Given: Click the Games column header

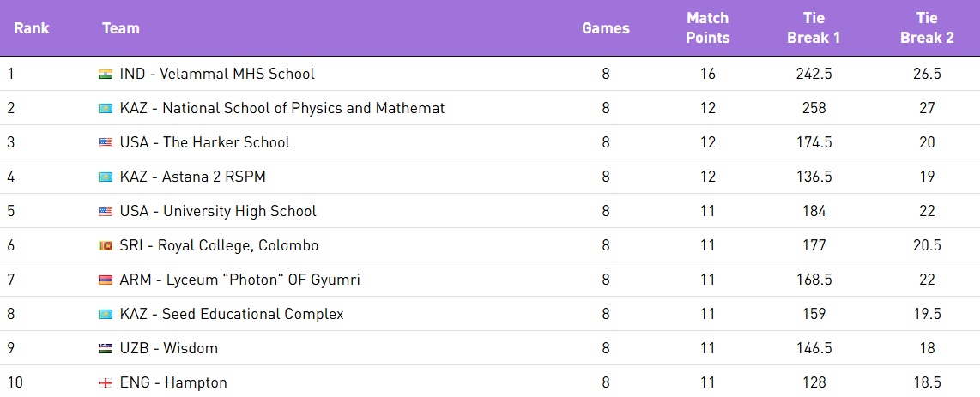Looking at the screenshot, I should click(x=606, y=28).
